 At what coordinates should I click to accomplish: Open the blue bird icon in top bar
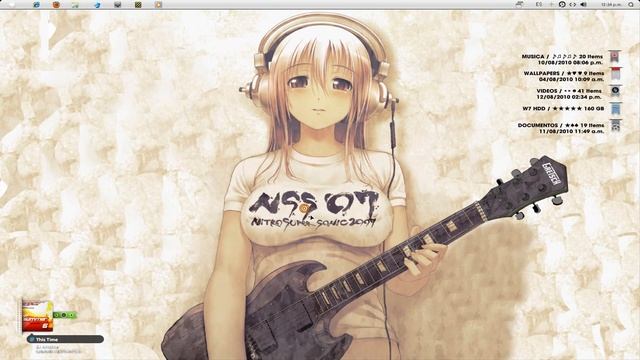97,4
